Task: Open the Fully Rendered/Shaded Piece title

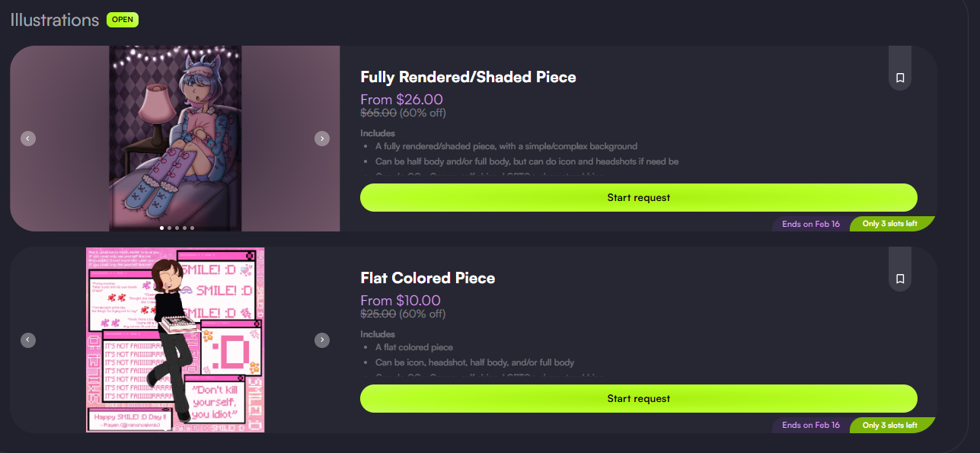Action: coord(468,77)
